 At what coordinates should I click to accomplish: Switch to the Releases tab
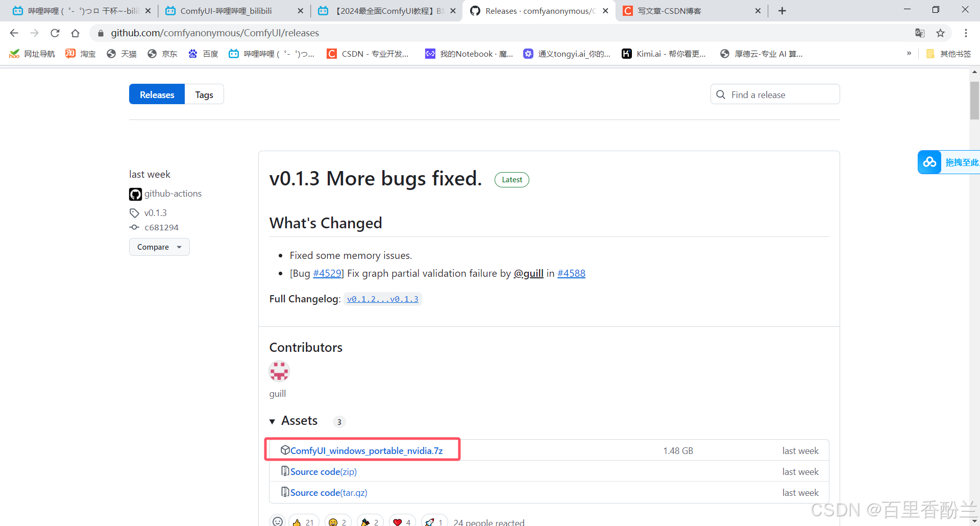(157, 94)
